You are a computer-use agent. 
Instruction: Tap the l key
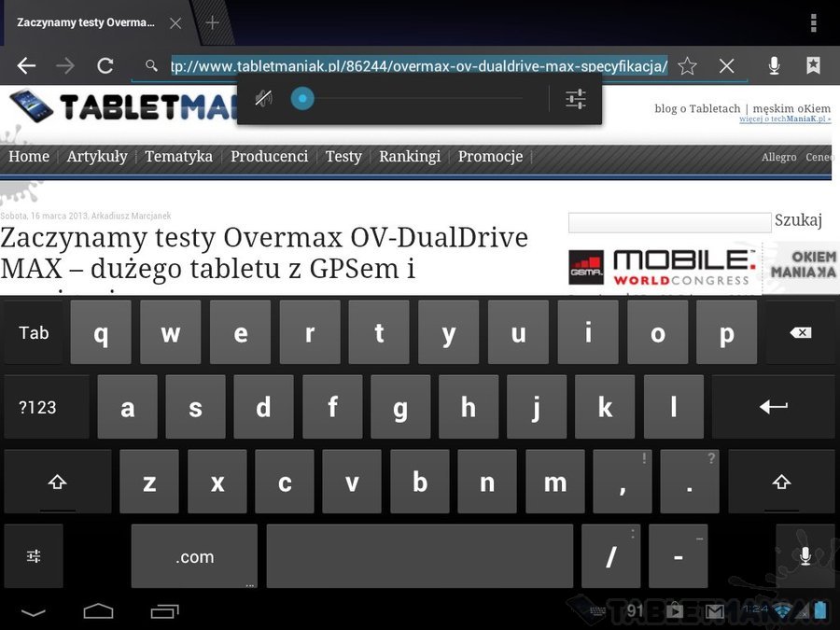(673, 407)
